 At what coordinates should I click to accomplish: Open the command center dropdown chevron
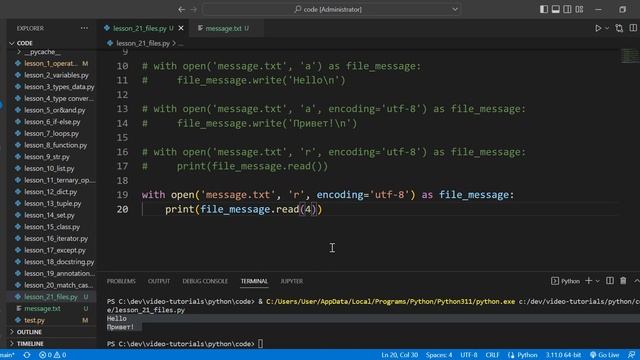[x=455, y=9]
